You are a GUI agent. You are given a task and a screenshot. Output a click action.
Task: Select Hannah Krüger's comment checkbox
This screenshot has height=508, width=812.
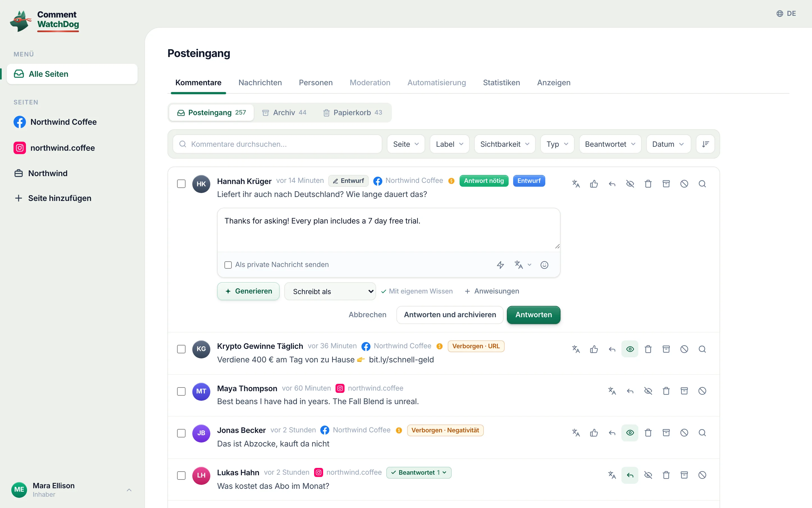tap(181, 184)
